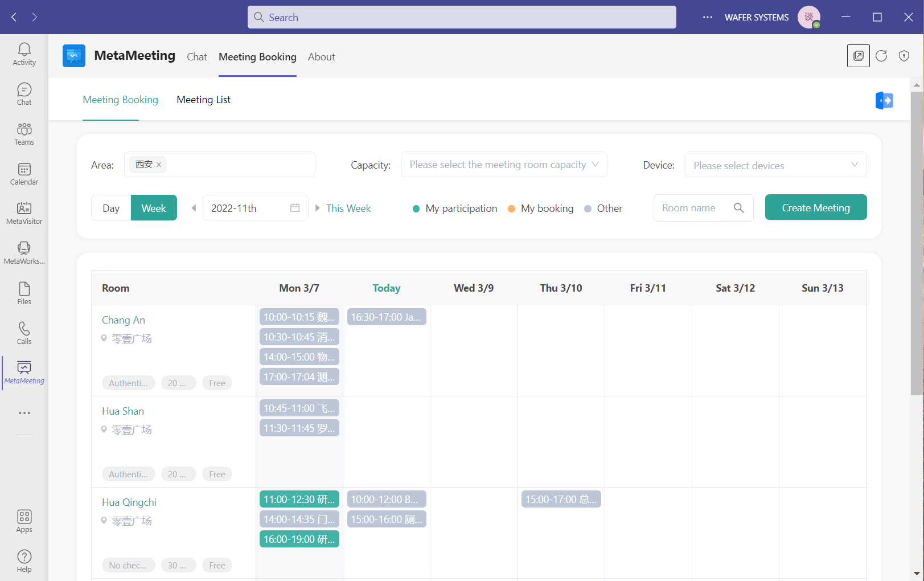Click the teal My participation legend dot

click(x=416, y=208)
